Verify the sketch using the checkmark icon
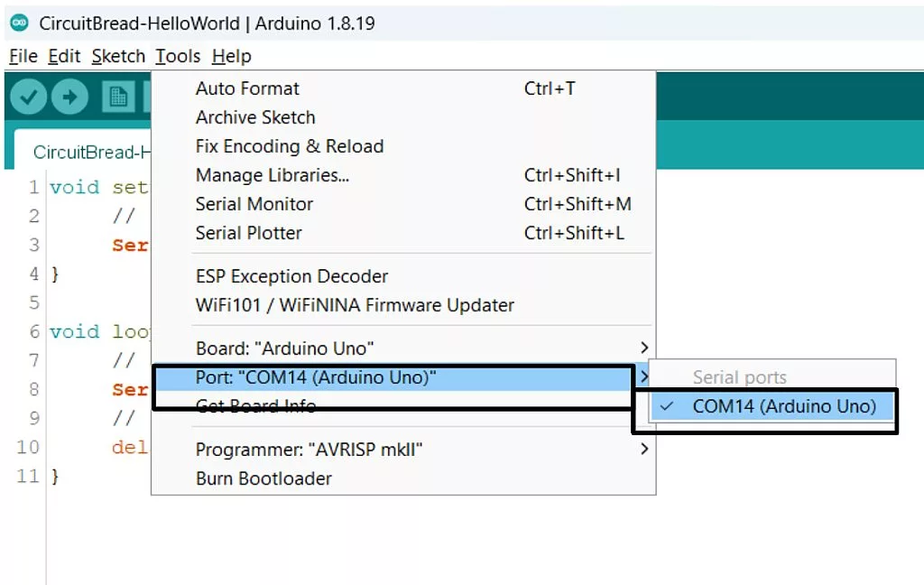The image size is (924, 585). point(27,97)
